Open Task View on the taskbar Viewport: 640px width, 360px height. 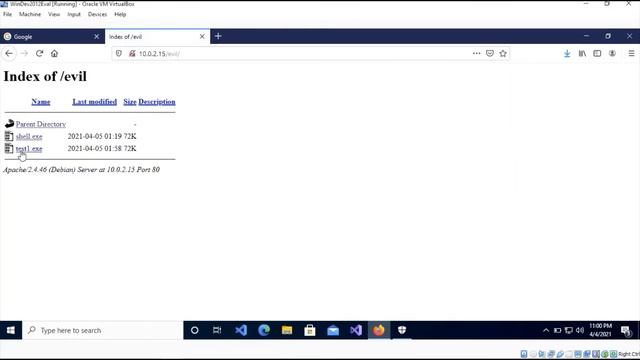[x=217, y=330]
